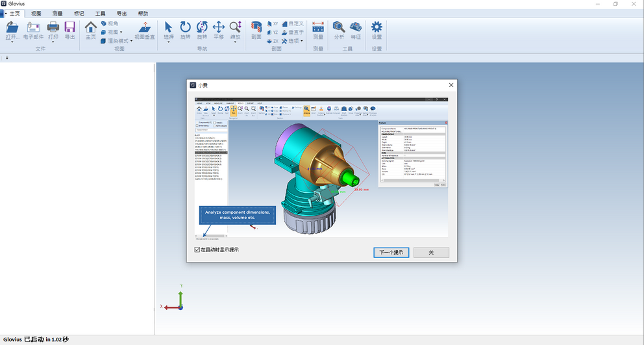Click the 视图垂直 icon
The height and width of the screenshot is (345, 644).
coord(145,27)
